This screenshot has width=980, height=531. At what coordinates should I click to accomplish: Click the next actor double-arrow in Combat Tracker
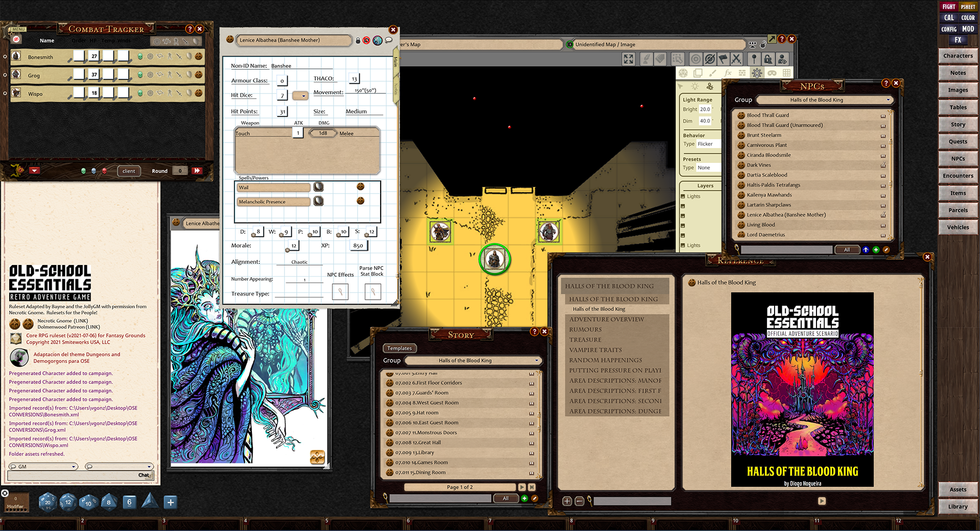197,171
